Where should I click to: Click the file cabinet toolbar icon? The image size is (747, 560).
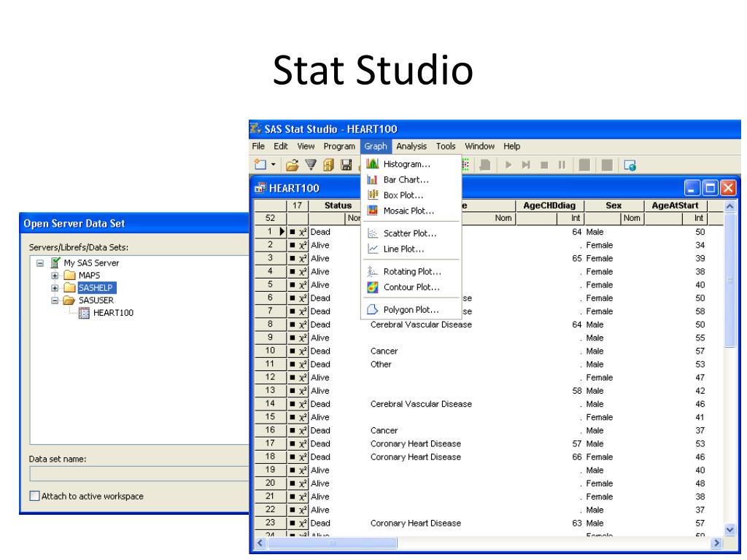[328, 165]
